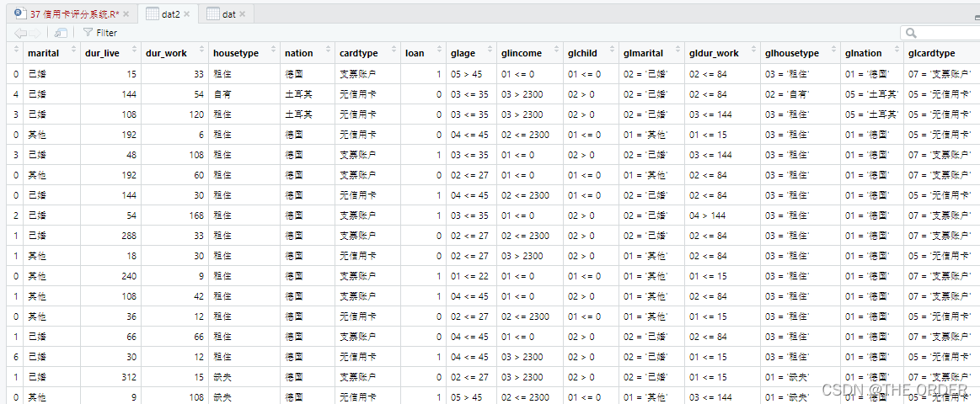Click the search field in the viewer toolbar
This screenshot has width=980, height=404.
[940, 33]
